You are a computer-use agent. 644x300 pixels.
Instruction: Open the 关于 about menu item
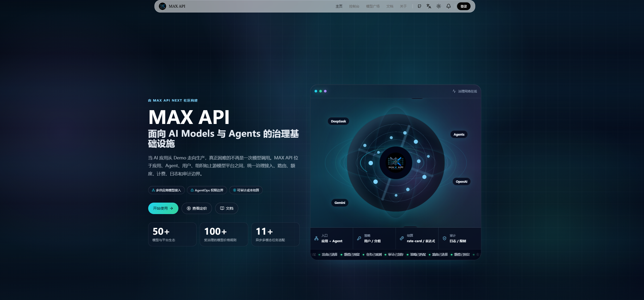point(403,6)
